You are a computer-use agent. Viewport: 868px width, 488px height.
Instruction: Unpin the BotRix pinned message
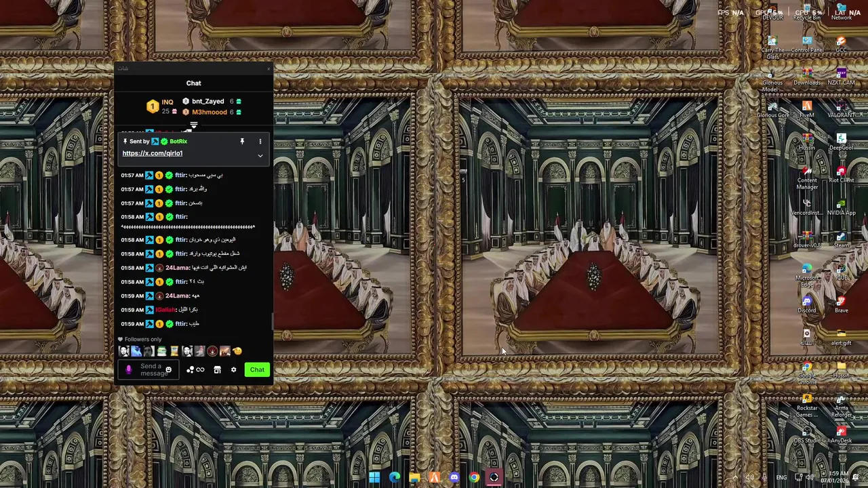click(x=242, y=142)
